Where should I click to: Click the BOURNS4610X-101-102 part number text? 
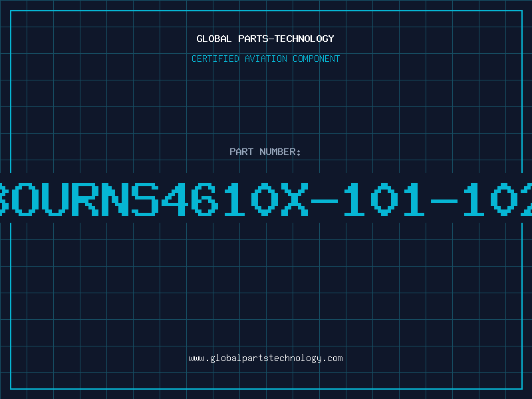coord(266,199)
